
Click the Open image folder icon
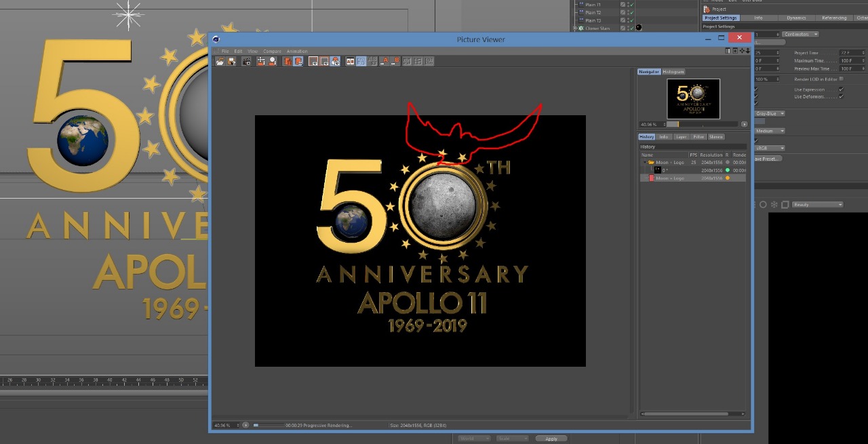(x=220, y=61)
